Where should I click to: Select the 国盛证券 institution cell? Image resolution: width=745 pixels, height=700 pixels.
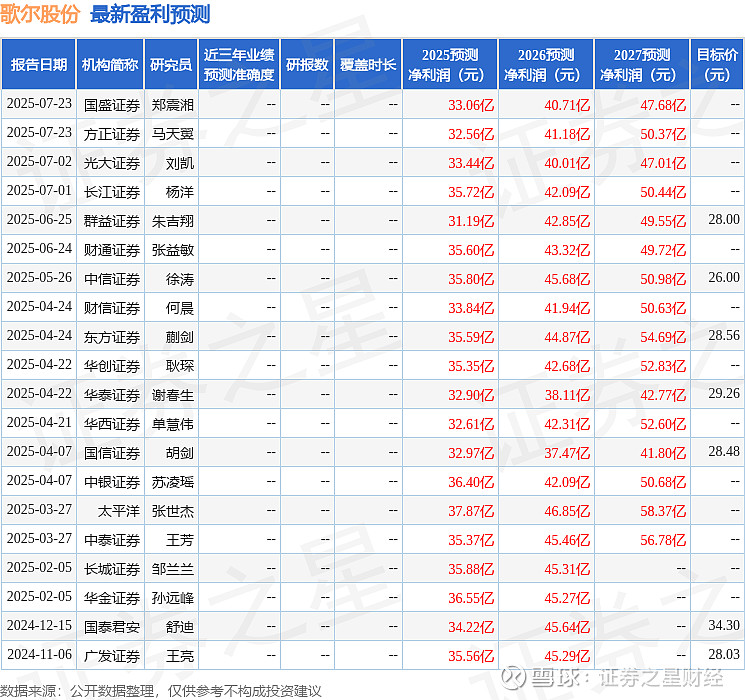(x=112, y=105)
